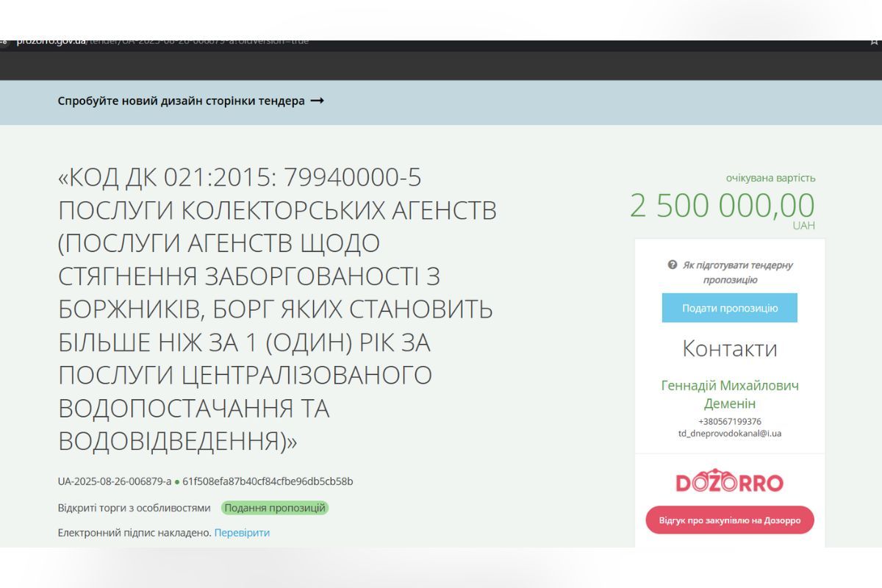Screen dimensions: 882x588
Task: Select the 'Подання пропозицій' status badge
Action: pyautogui.click(x=275, y=507)
